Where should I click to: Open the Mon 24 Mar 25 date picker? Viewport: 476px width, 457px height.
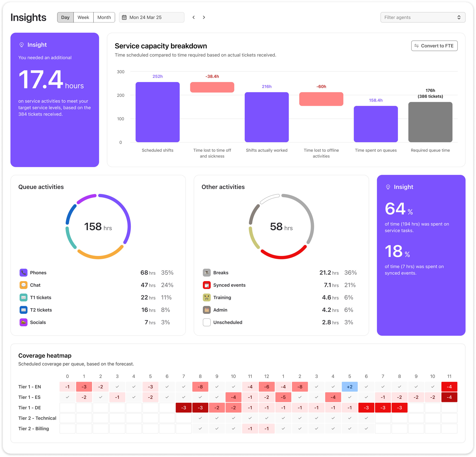[151, 17]
